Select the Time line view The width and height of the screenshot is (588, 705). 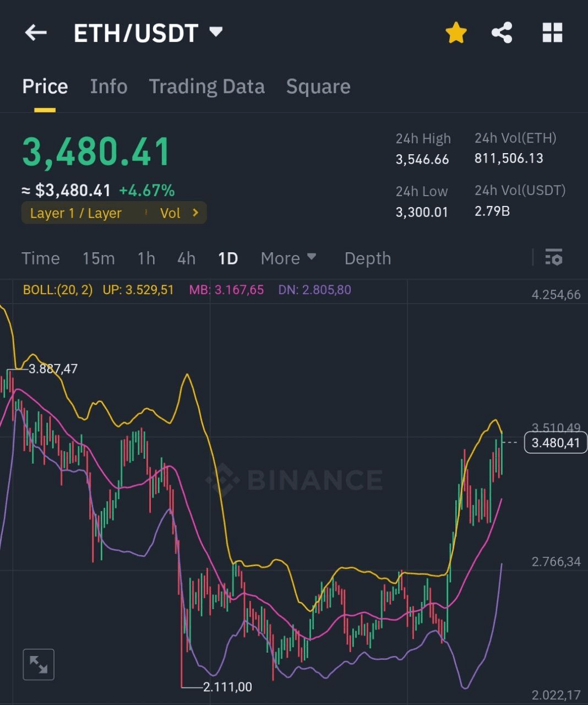pyautogui.click(x=40, y=258)
